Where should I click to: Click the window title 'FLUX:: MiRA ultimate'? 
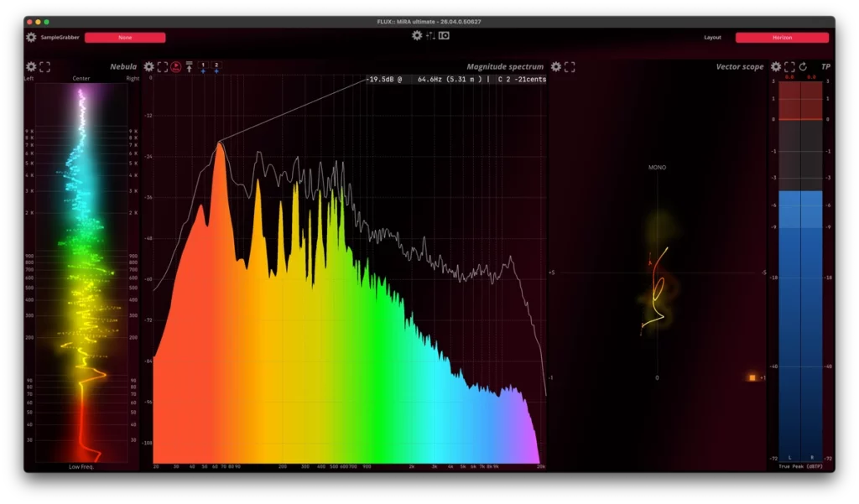pos(429,21)
